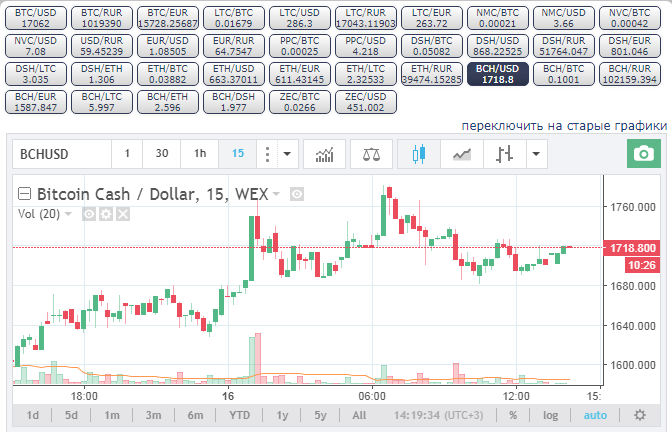Set the date range to 1m
This screenshot has height=432, width=672.
[112, 415]
